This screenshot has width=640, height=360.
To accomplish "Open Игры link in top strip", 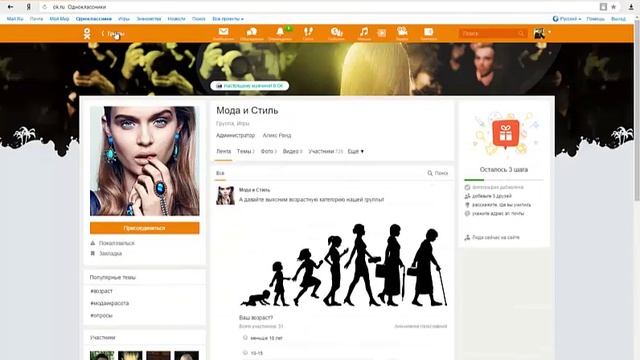I will (x=124, y=19).
